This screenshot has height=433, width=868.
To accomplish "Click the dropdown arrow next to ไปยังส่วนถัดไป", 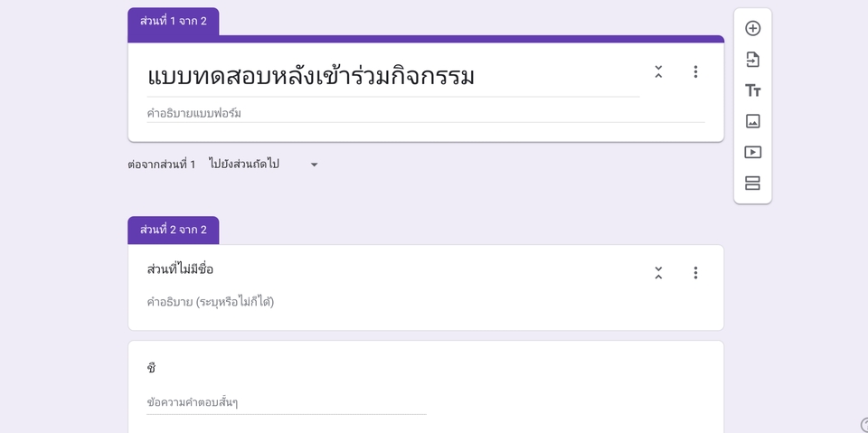I will click(314, 165).
